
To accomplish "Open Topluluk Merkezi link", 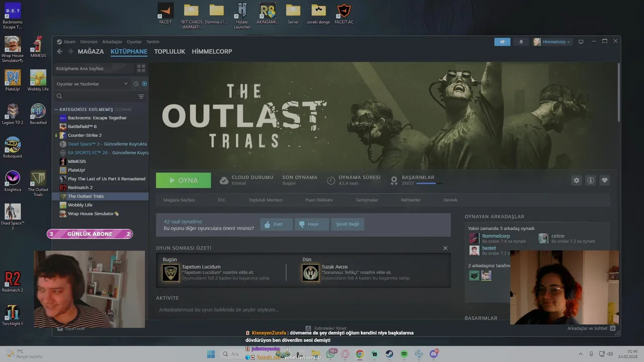I will (266, 200).
